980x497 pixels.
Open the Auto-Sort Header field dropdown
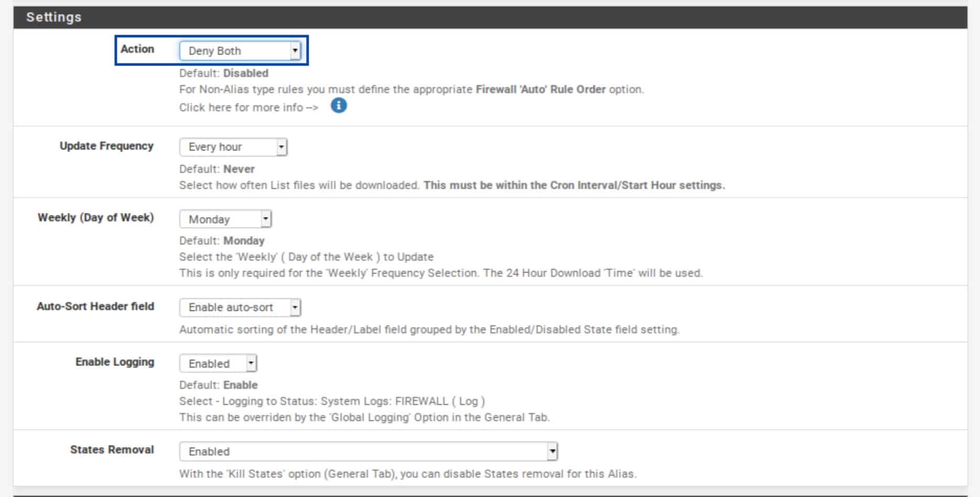click(240, 307)
